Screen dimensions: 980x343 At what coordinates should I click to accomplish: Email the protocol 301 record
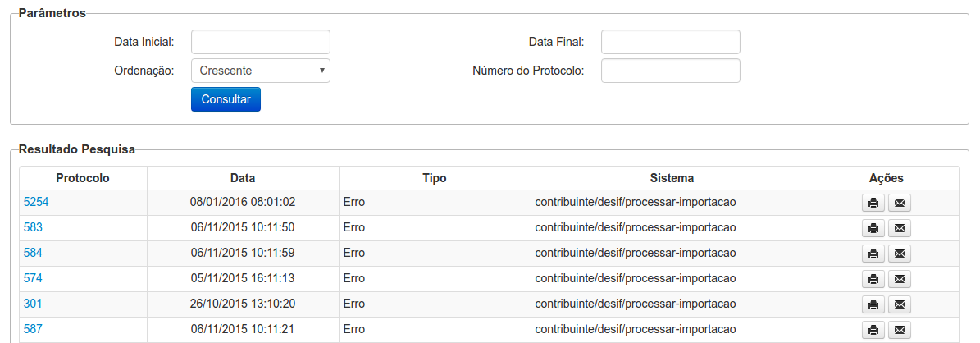[900, 304]
